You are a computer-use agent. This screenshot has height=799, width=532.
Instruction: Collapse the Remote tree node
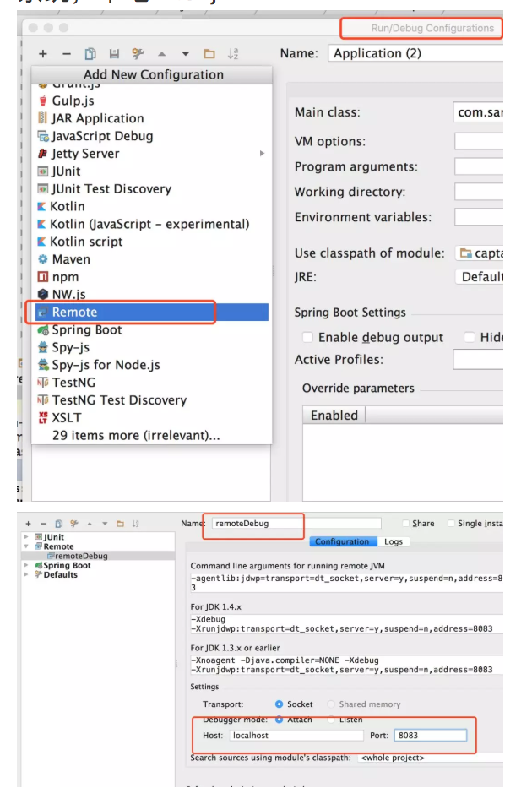(x=26, y=546)
